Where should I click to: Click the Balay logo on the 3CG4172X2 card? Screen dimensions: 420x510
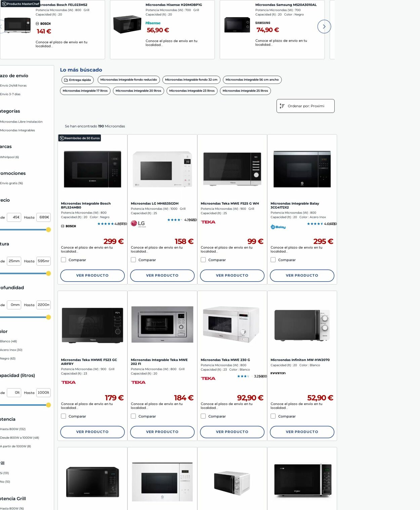[278, 227]
